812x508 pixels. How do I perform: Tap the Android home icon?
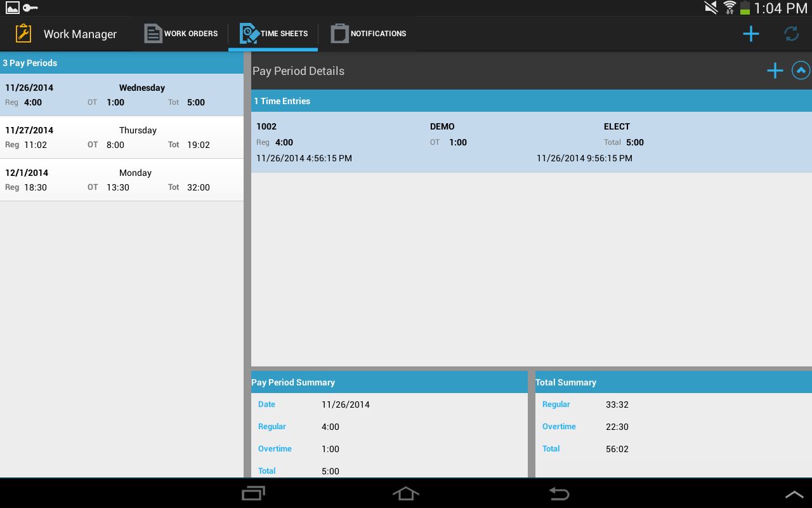tap(406, 493)
